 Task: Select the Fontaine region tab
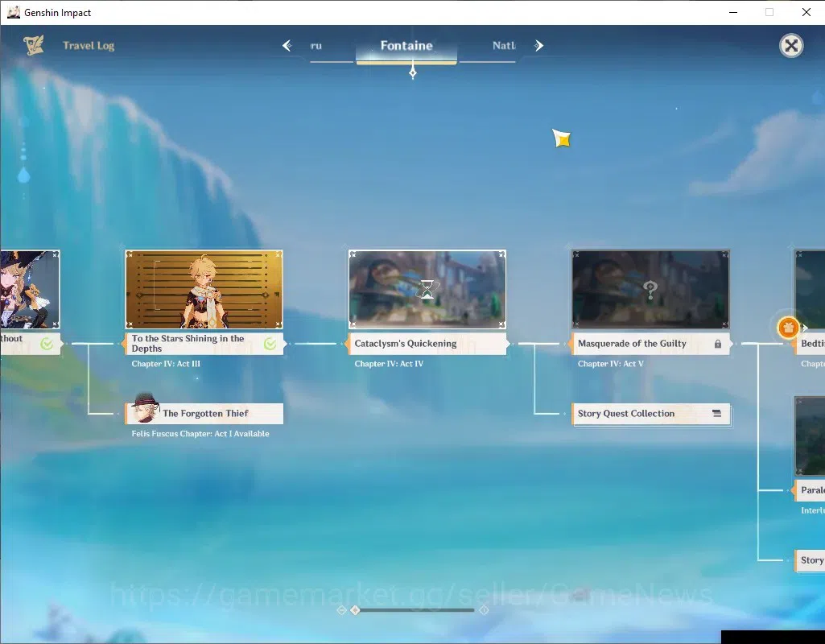coord(406,46)
